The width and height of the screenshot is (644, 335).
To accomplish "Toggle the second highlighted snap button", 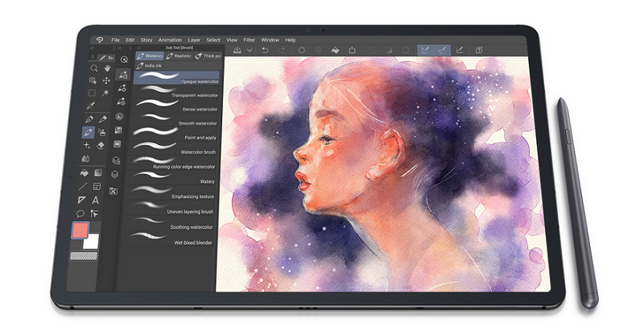I will pyautogui.click(x=442, y=50).
